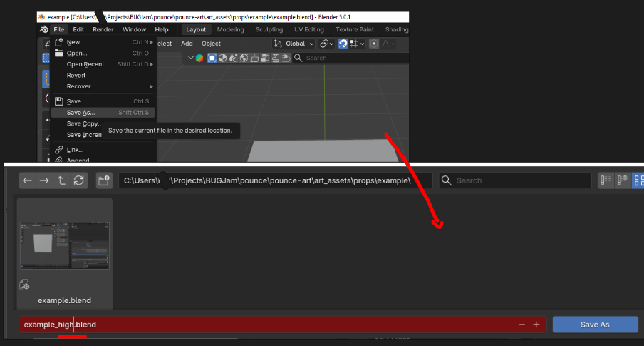Create a new folder in file browser

[x=104, y=180]
